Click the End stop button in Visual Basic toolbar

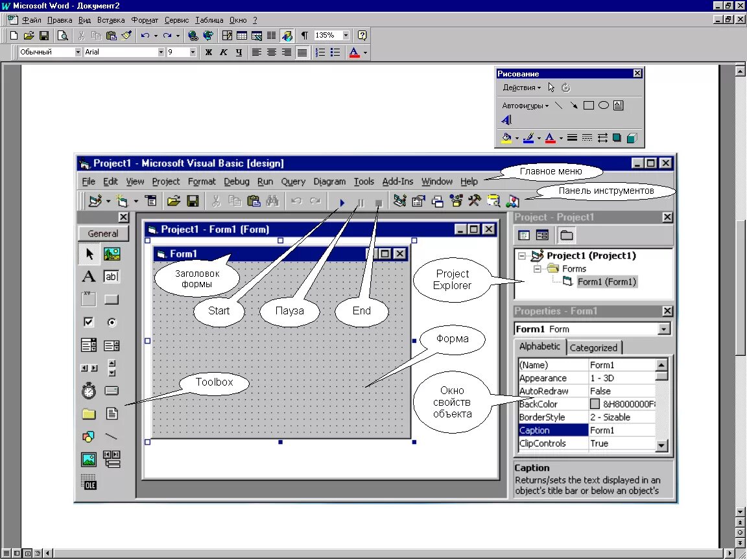(379, 204)
